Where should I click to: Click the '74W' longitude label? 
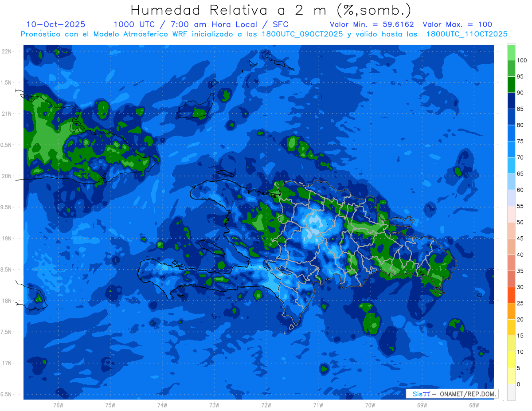[162, 405]
